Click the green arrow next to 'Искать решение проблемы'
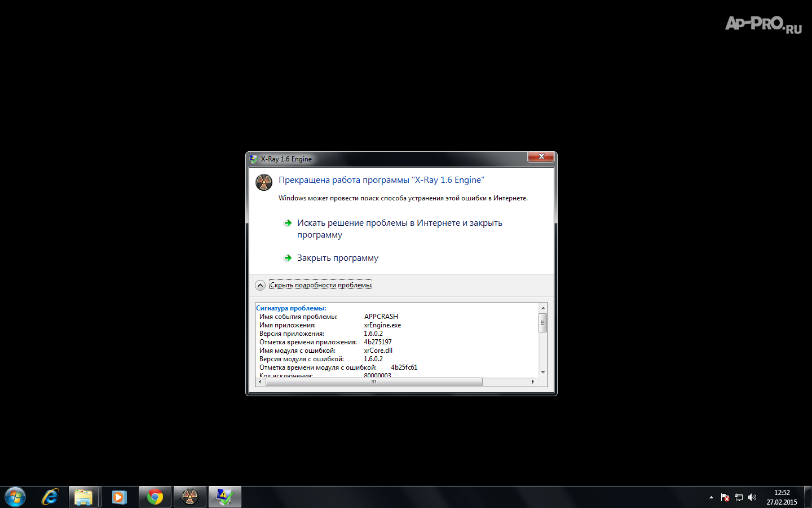 (288, 223)
